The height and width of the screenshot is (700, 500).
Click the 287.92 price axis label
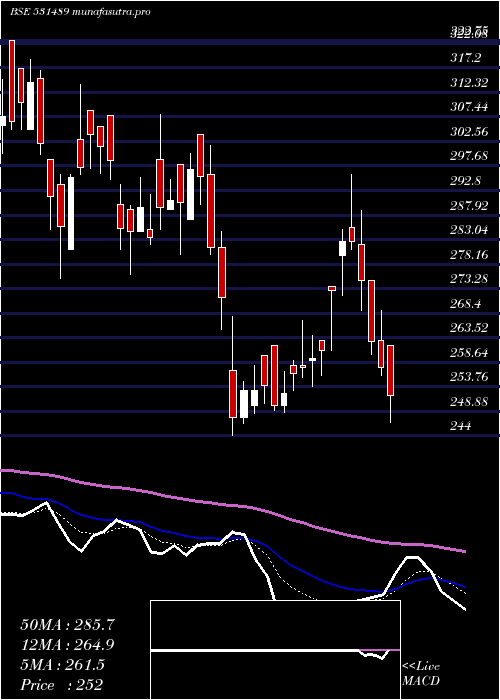coord(469,206)
